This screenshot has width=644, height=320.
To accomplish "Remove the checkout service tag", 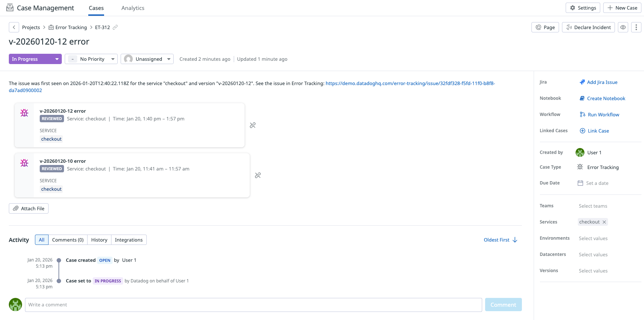I will click(604, 222).
